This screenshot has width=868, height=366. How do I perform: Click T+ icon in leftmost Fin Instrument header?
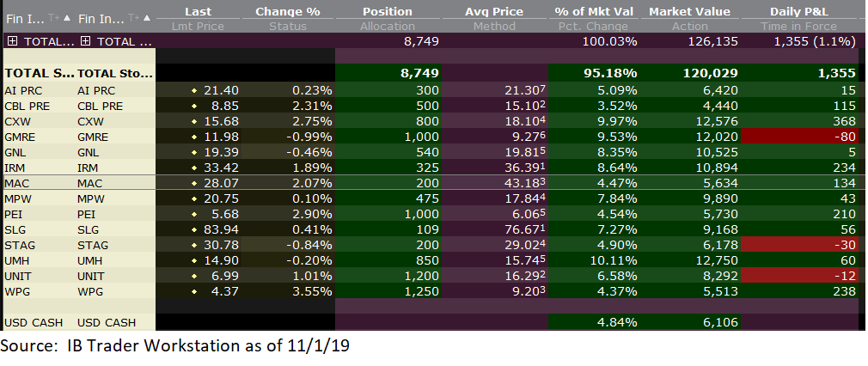point(56,17)
